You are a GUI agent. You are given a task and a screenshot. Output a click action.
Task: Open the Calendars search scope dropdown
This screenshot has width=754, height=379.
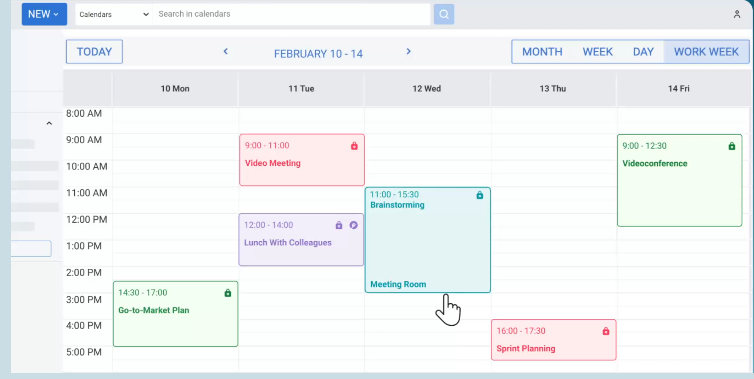(114, 14)
